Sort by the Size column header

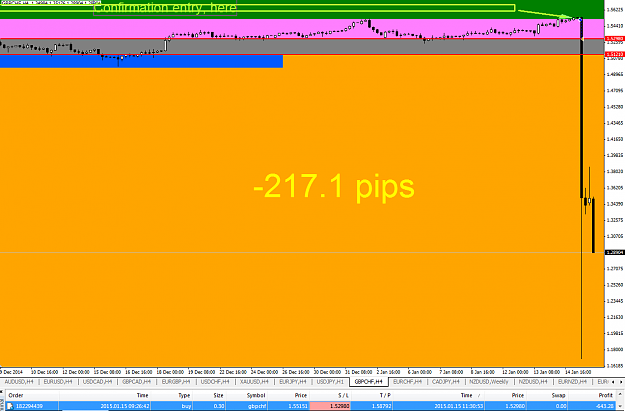(218, 395)
